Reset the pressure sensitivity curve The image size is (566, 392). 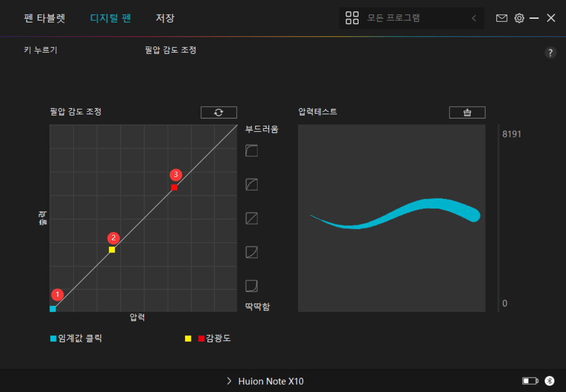tap(218, 112)
